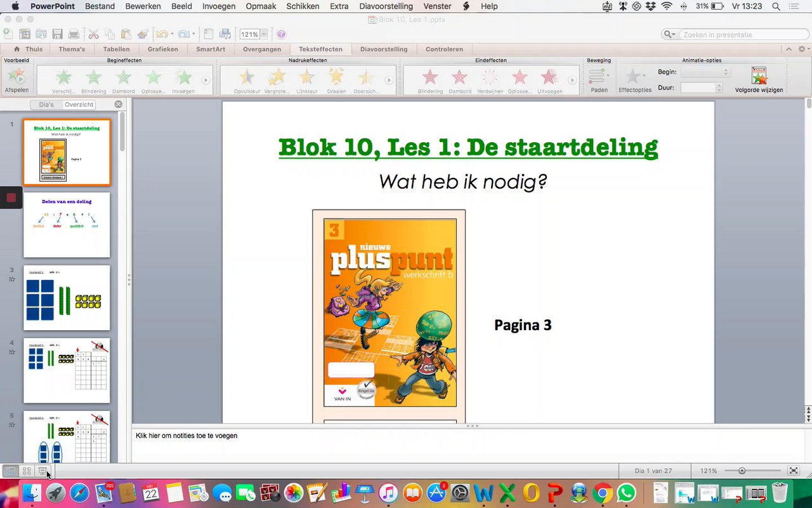Open the Begin animation start dropdown
This screenshot has height=508, width=812.
pyautogui.click(x=705, y=72)
